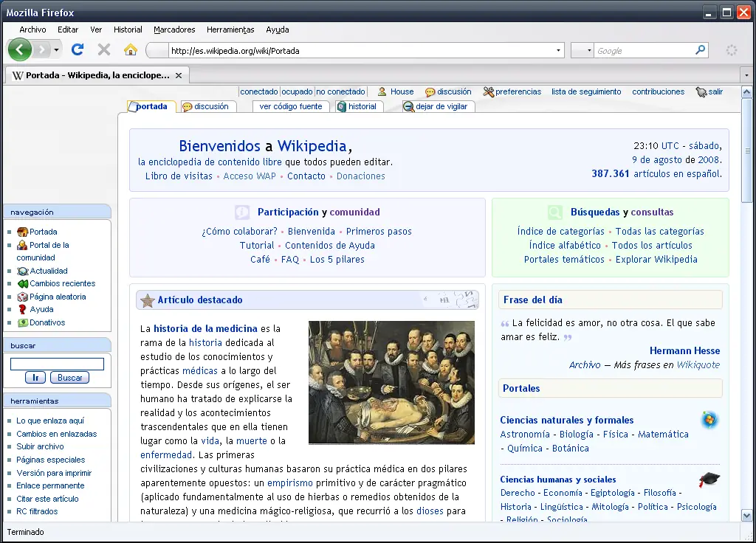Click the anatomy lesson painting thumbnail
Image resolution: width=756 pixels, height=543 pixels.
click(x=391, y=382)
